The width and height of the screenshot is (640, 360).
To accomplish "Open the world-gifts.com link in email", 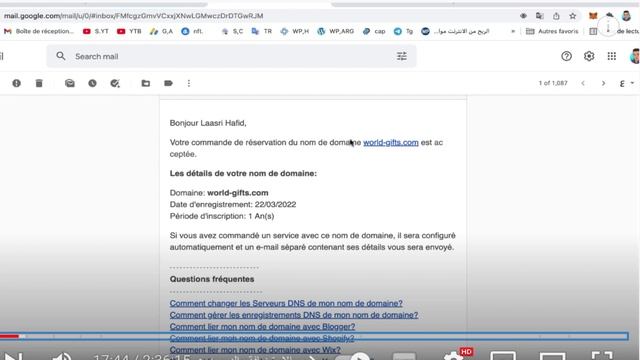I will tap(391, 142).
